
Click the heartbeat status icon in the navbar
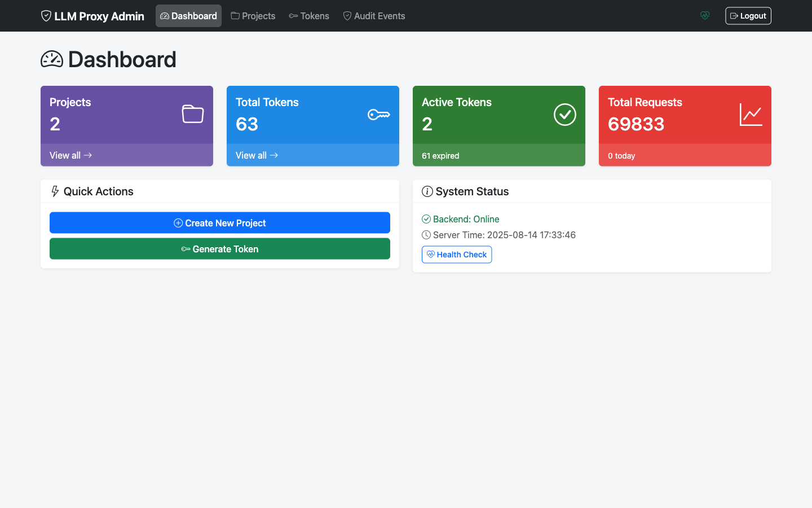click(705, 15)
